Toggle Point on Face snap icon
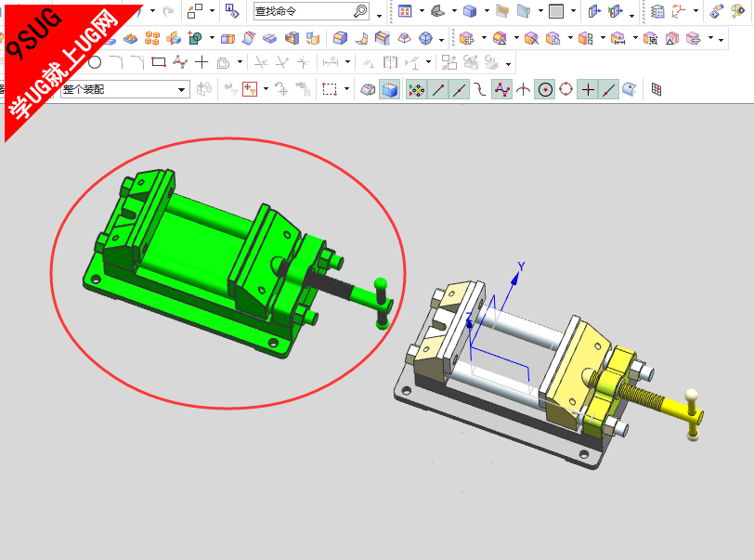The width and height of the screenshot is (754, 560). coord(630,89)
